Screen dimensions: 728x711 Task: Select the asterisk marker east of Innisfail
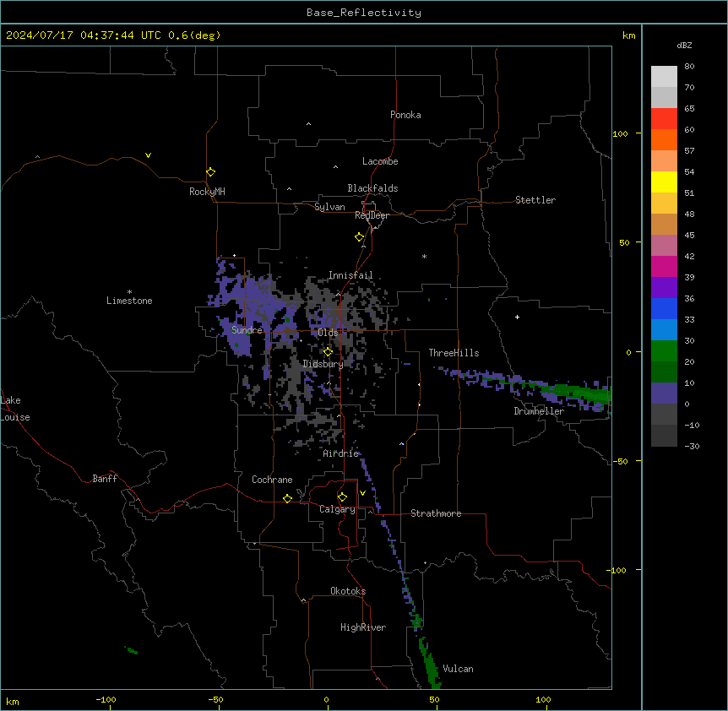click(x=424, y=256)
